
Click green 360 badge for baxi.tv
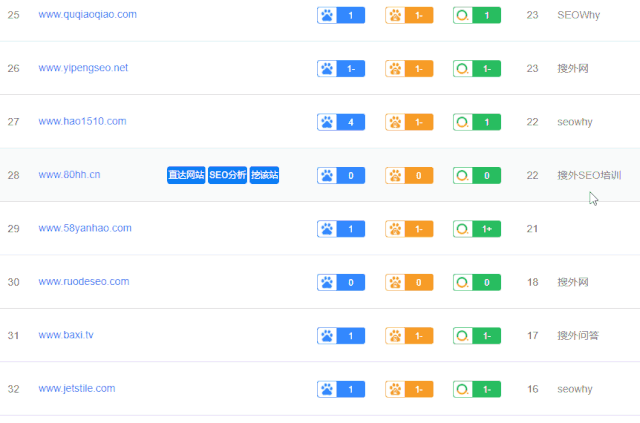pos(477,336)
